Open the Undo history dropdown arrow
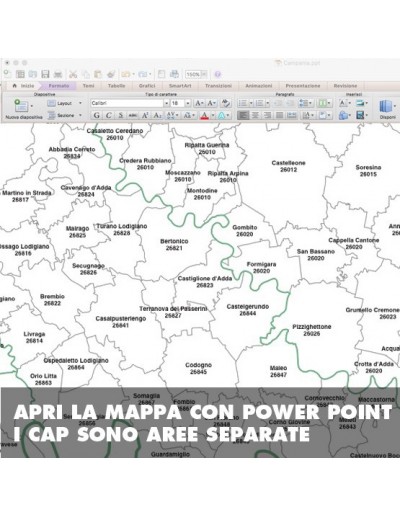The image size is (400, 517). coord(133,74)
